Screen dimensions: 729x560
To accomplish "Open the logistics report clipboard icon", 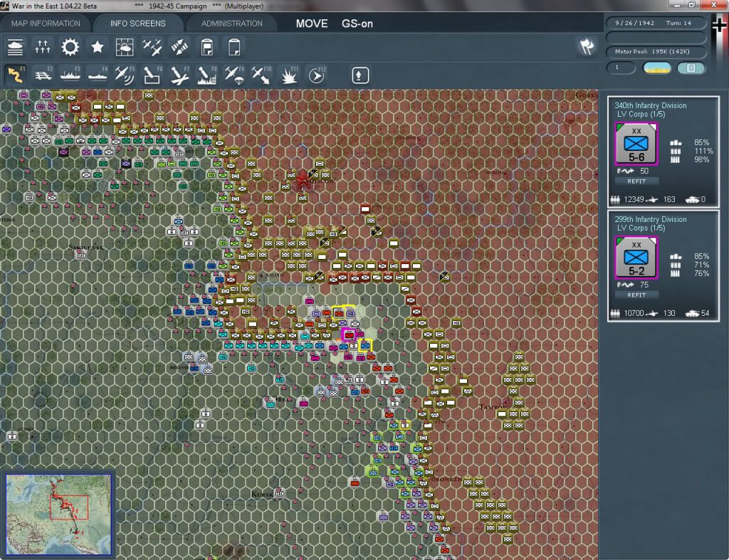I will pos(207,48).
